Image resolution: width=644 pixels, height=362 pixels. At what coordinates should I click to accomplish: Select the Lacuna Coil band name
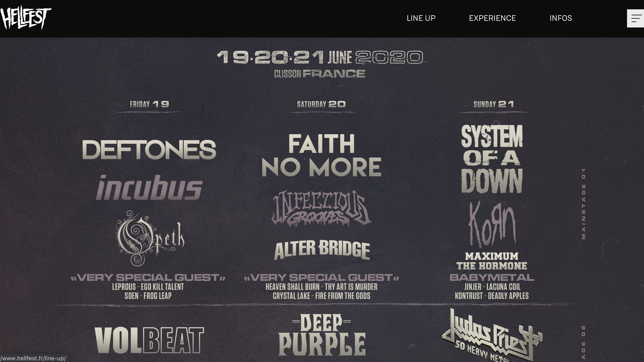pos(503,287)
